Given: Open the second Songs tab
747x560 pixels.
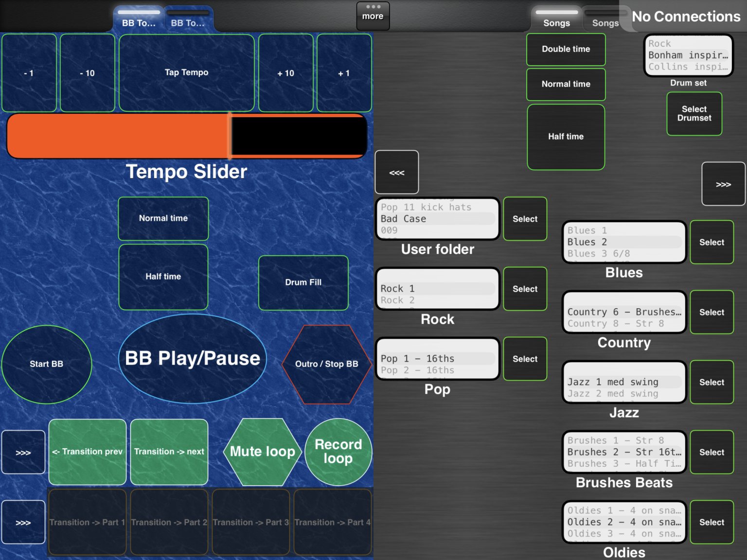Looking at the screenshot, I should 605,19.
